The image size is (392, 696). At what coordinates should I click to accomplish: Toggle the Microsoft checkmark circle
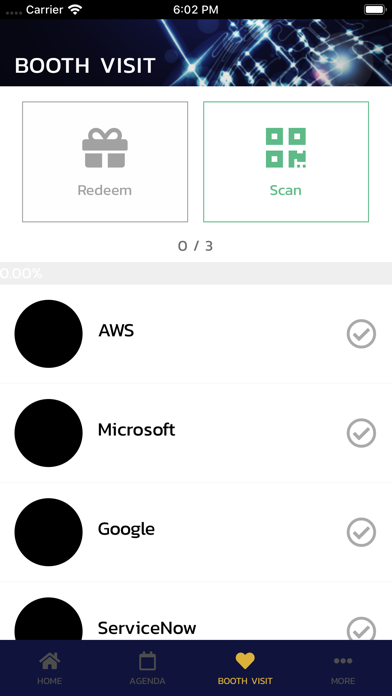click(x=361, y=433)
